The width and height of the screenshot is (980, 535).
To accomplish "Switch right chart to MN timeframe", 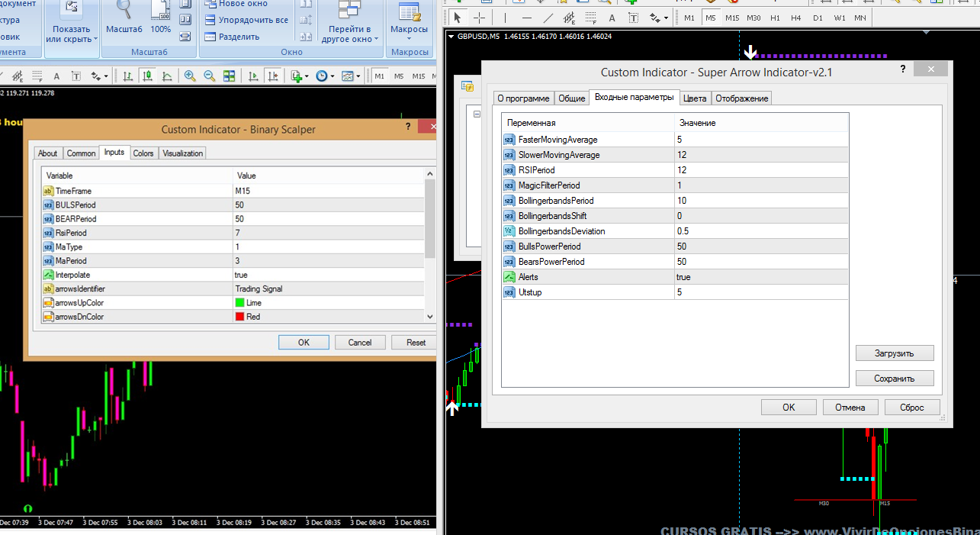I will point(860,18).
